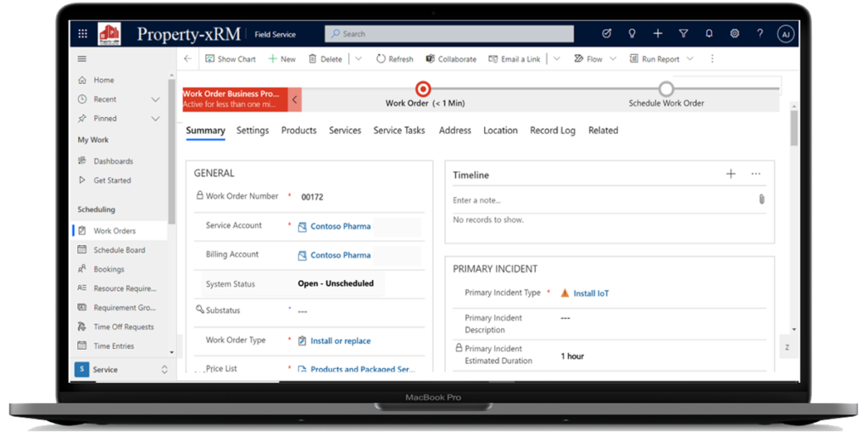Image resolution: width=868 pixels, height=437 pixels.
Task: Open the app launcher waffle icon
Action: (x=82, y=34)
